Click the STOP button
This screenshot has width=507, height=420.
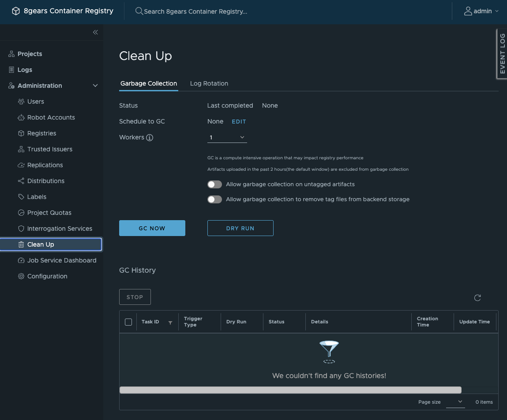[135, 297]
